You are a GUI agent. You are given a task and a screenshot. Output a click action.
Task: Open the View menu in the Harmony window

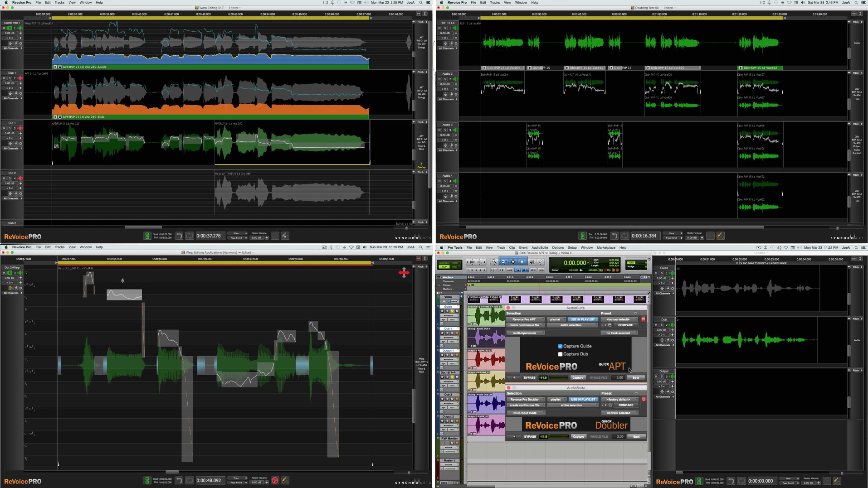tap(72, 247)
